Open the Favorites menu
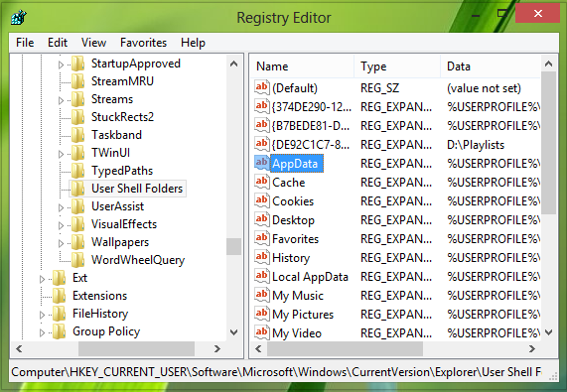 (143, 43)
